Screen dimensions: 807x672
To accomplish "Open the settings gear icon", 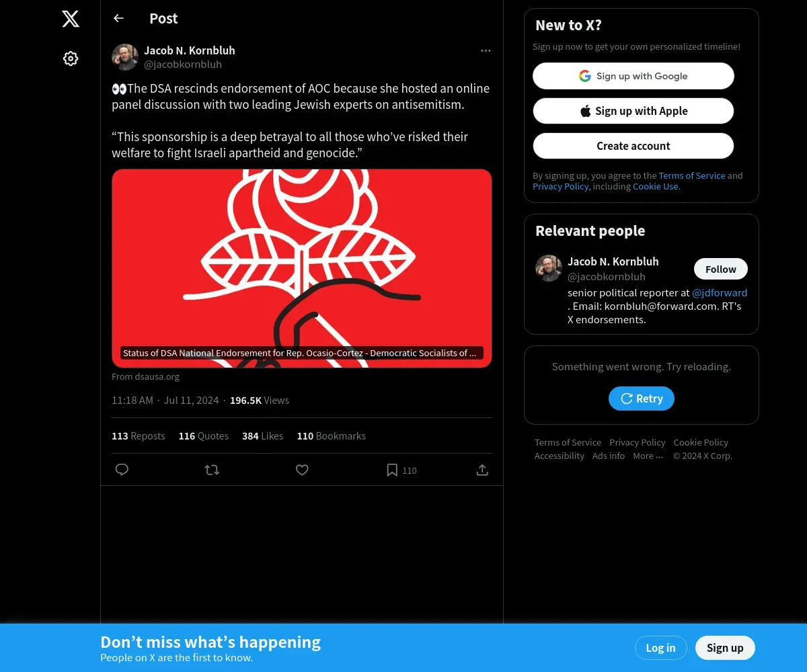I will 71,58.
